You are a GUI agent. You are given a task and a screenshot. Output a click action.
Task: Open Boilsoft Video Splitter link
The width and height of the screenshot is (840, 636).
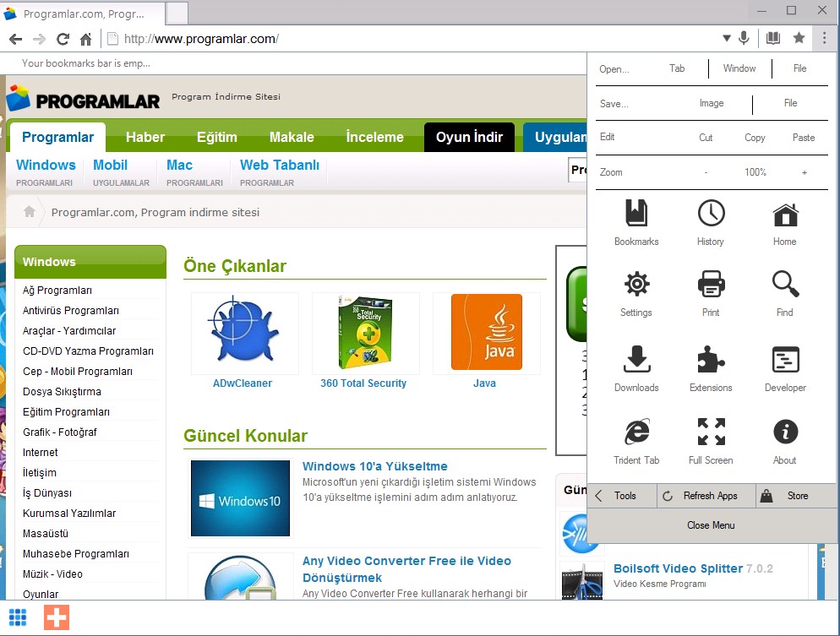pyautogui.click(x=679, y=568)
